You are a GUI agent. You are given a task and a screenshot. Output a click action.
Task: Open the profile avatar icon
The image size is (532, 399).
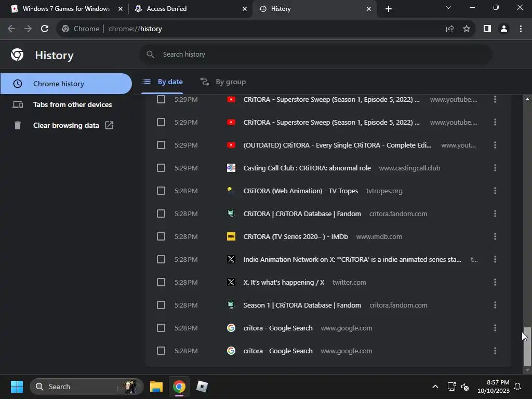[x=504, y=29]
